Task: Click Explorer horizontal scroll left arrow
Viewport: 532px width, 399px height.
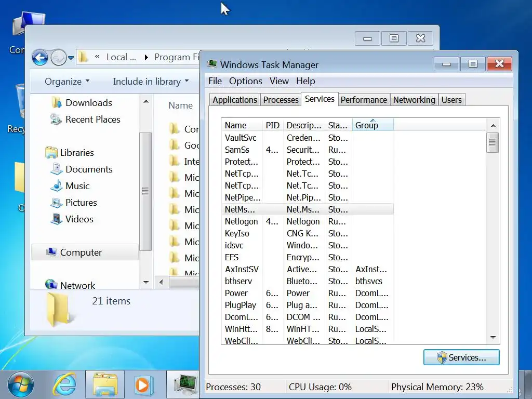Action: pos(162,282)
